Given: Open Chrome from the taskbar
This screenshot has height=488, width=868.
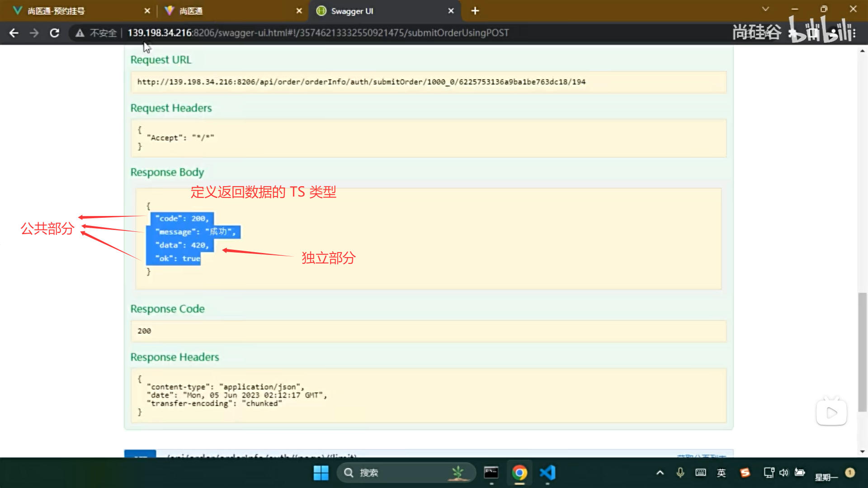Looking at the screenshot, I should (x=519, y=473).
